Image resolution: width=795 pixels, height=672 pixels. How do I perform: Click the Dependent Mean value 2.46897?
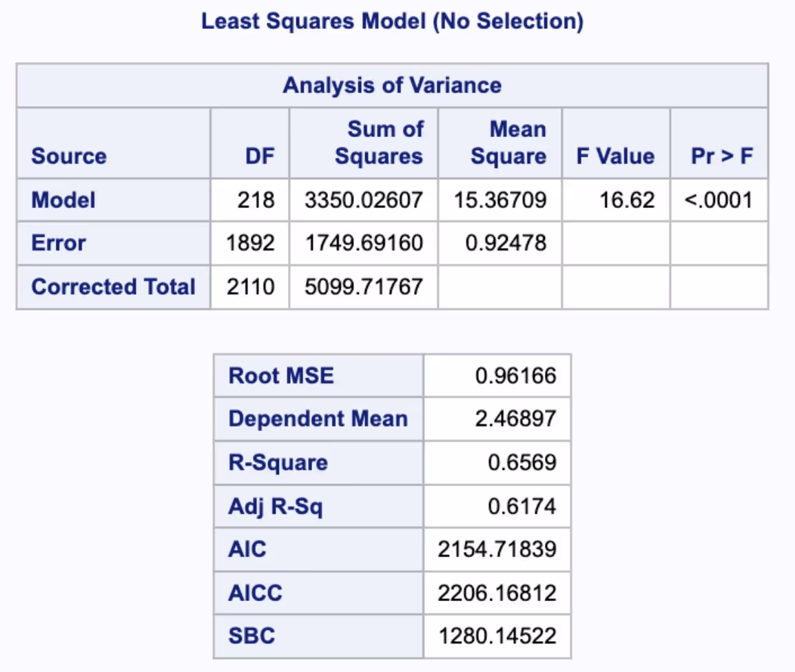point(515,419)
